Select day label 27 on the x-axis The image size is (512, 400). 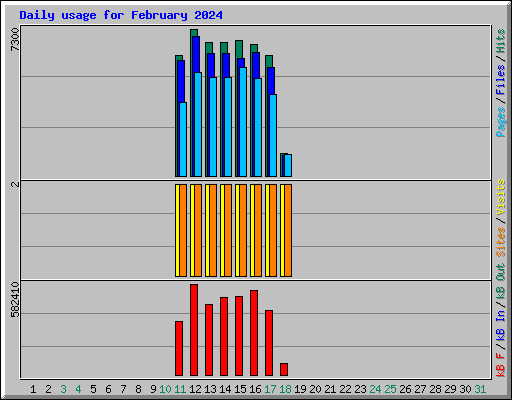[x=420, y=389]
